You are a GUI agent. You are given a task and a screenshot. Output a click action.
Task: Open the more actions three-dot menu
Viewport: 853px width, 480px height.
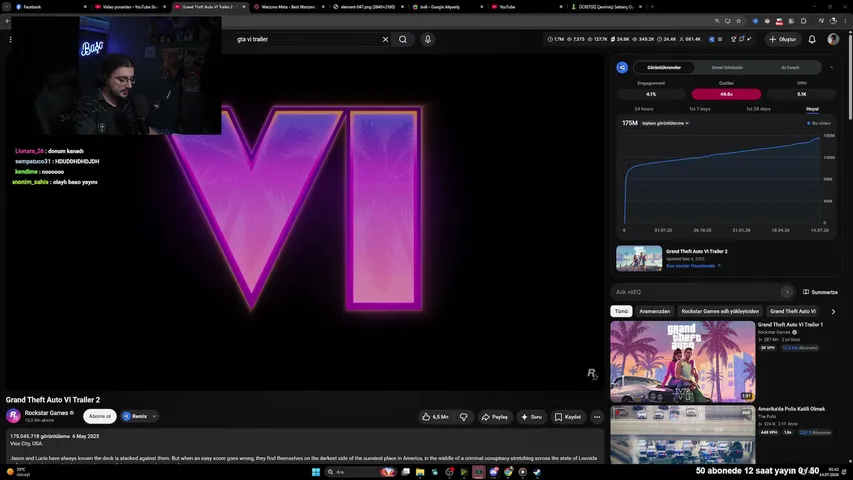coord(597,417)
